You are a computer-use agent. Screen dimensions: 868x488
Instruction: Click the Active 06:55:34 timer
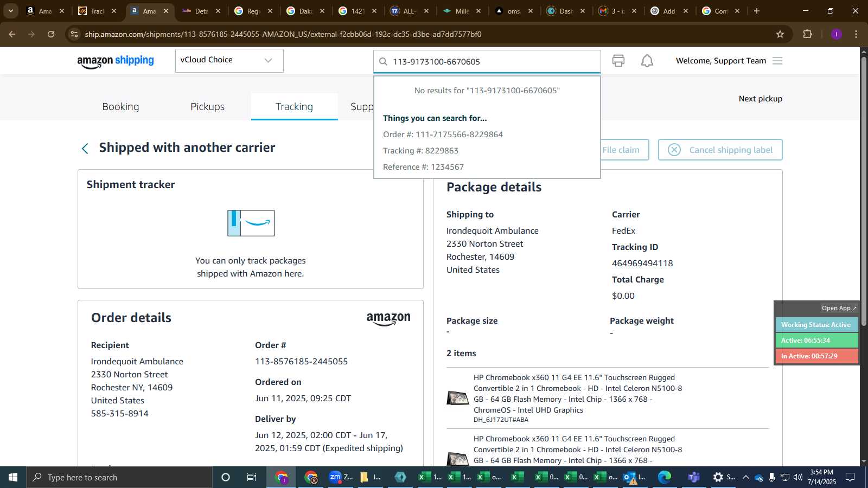[816, 341]
